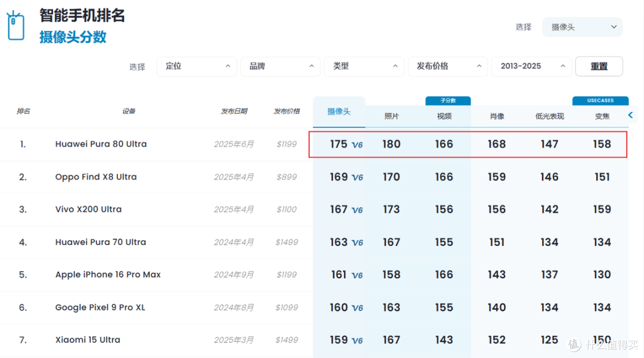Click the 摄像头分数 subtitle heading

coord(73,37)
